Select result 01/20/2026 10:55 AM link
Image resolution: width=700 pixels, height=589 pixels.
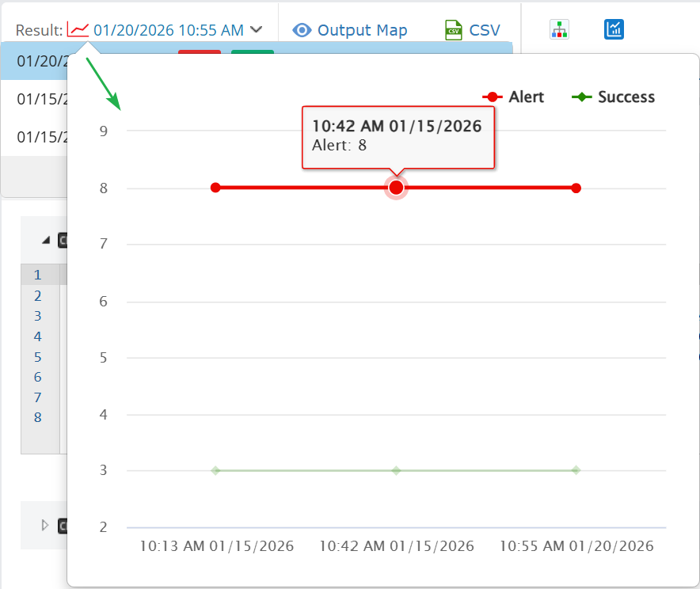click(x=169, y=30)
